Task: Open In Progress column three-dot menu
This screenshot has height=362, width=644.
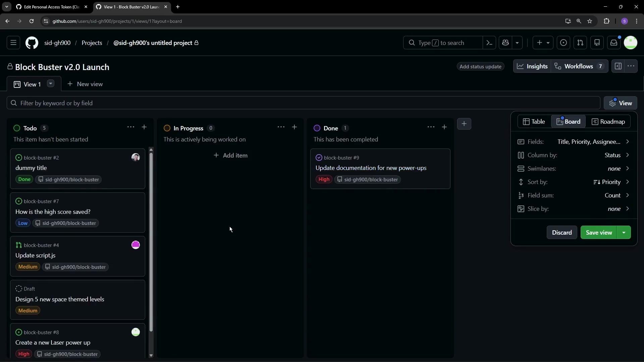Action: 281,127
